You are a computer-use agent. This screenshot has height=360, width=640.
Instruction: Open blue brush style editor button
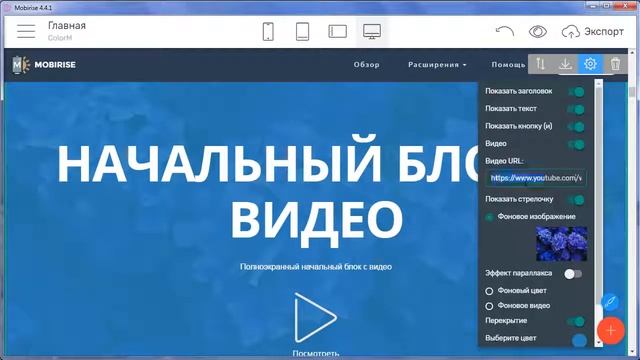click(610, 302)
